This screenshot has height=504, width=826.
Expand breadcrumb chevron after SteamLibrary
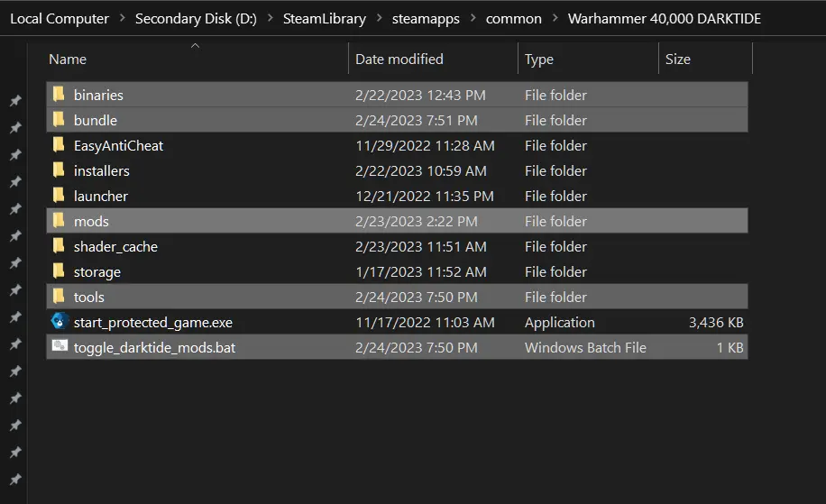click(379, 19)
